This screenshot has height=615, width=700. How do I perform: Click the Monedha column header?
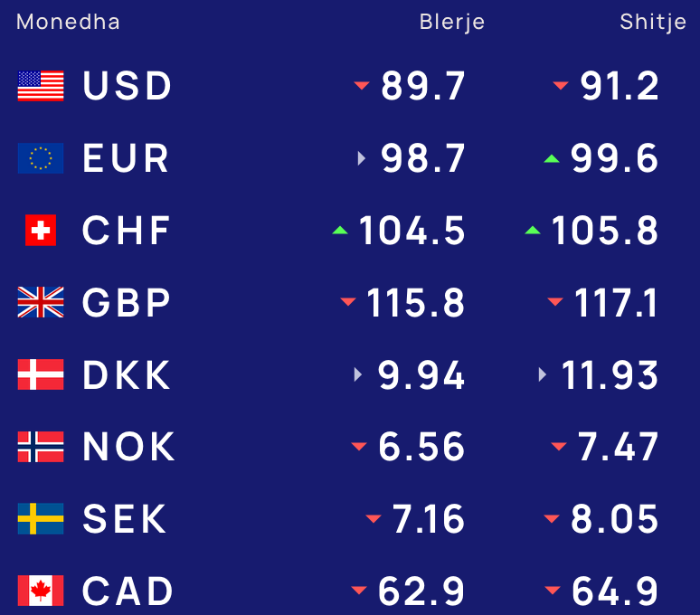tap(68, 22)
